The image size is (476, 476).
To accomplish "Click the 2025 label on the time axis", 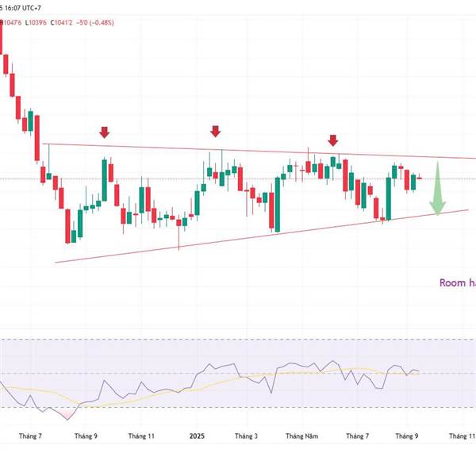I will coord(197,436).
